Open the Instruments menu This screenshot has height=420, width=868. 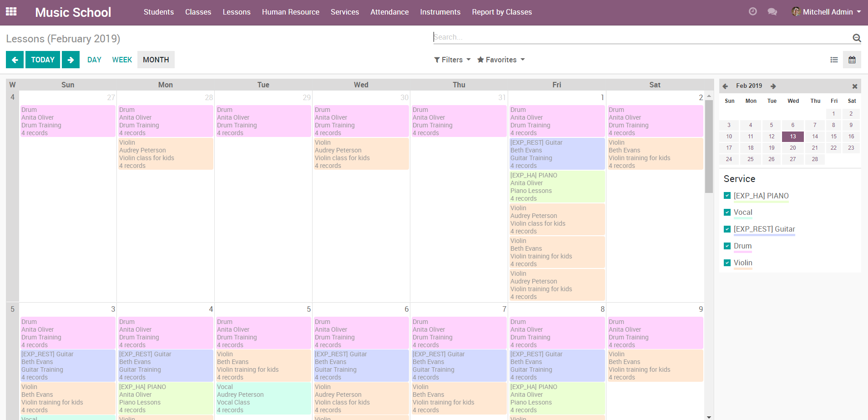click(x=440, y=12)
